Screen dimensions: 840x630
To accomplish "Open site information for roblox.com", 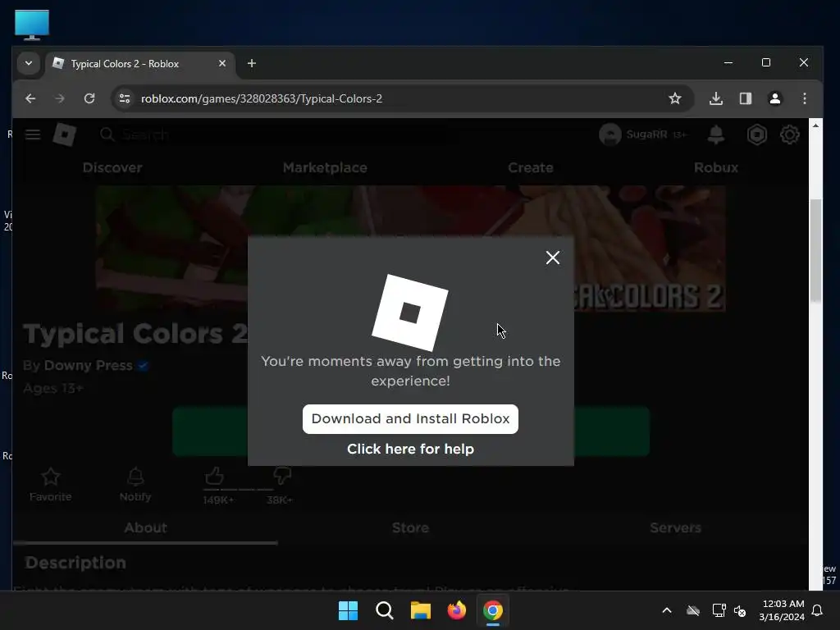I will (x=125, y=98).
